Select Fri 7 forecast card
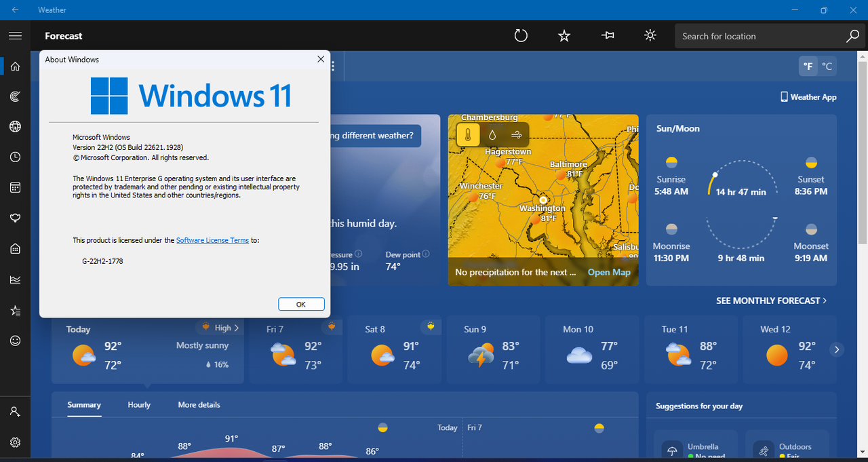This screenshot has height=462, width=868. 296,350
